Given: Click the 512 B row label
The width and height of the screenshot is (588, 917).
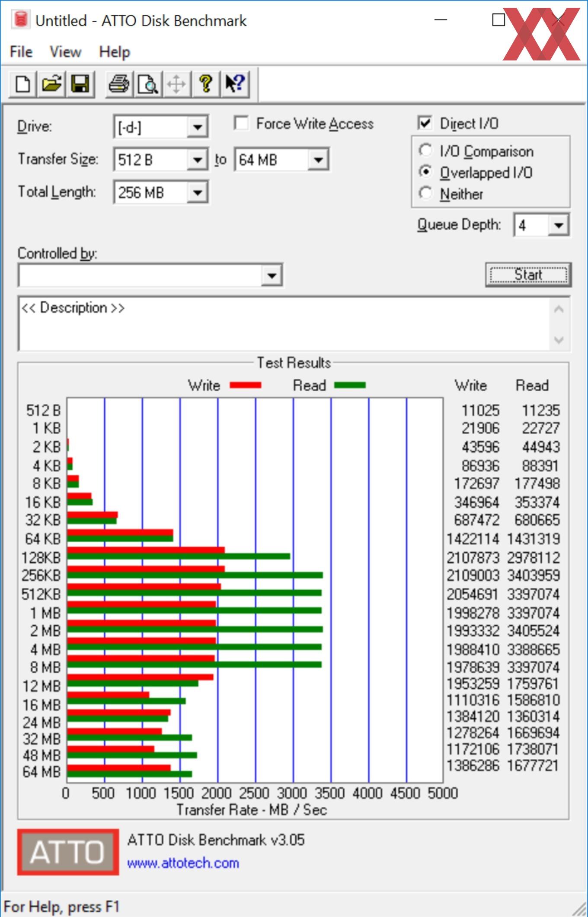Looking at the screenshot, I should pos(44,410).
